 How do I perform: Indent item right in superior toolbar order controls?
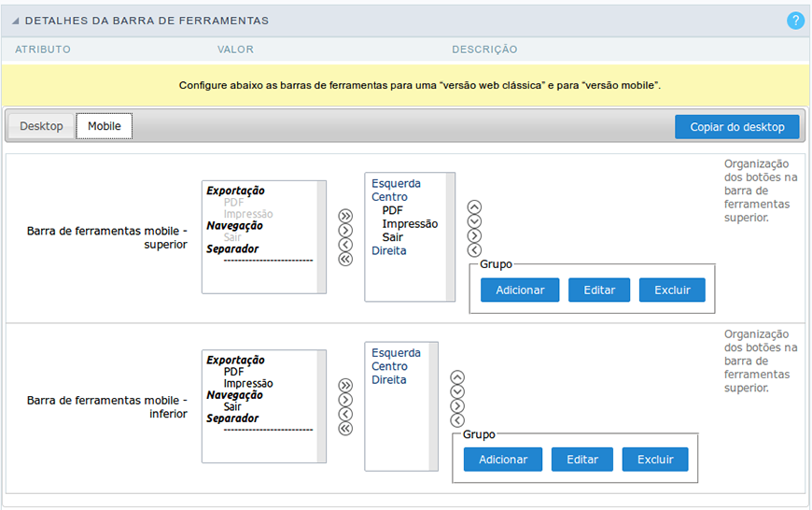coord(474,235)
